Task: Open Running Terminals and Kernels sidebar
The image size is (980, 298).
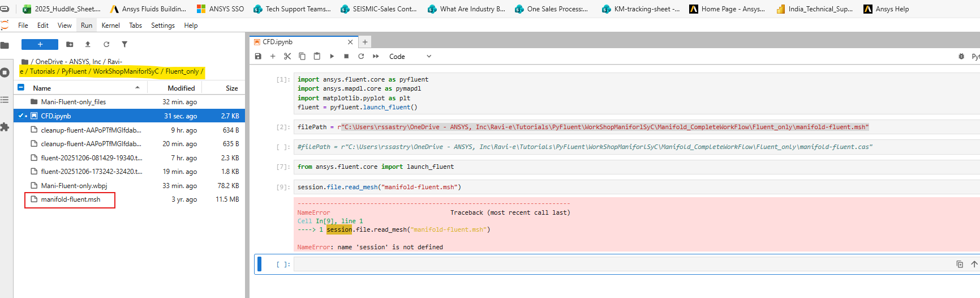Action: click(5, 73)
